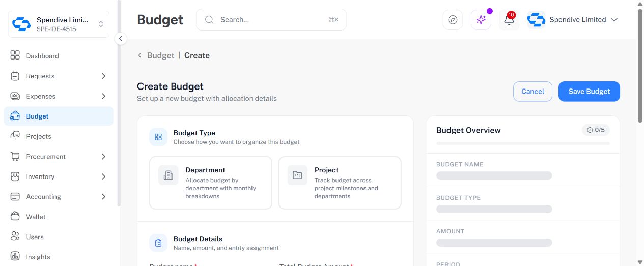
Task: Expand the Requests submenu chevron
Action: pos(103,76)
